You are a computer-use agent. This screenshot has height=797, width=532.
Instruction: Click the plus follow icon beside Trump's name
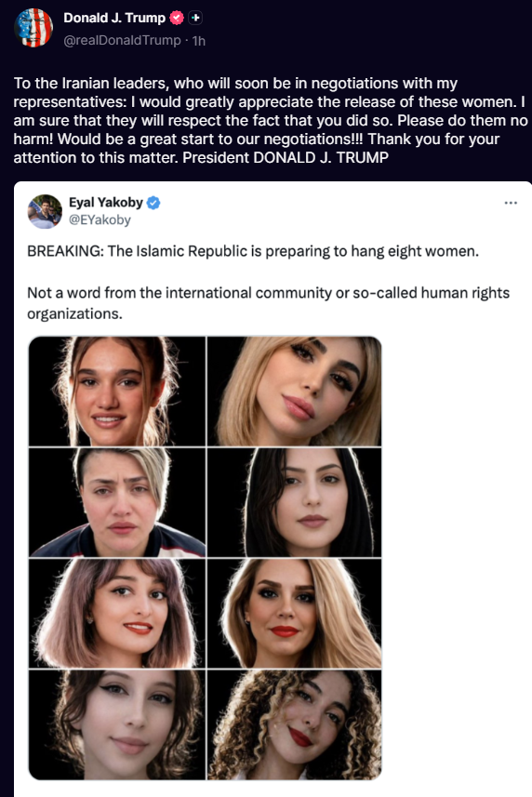click(195, 18)
